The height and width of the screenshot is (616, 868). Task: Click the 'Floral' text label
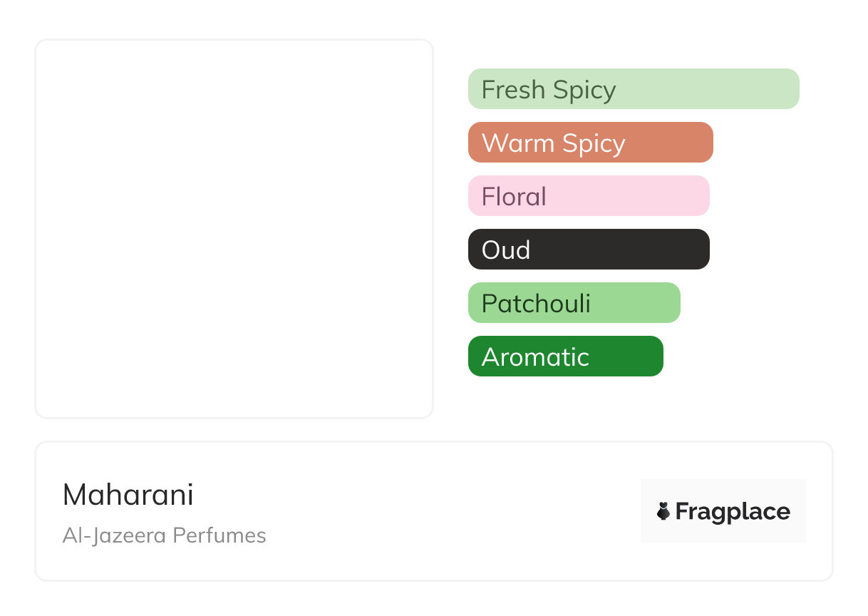(514, 197)
